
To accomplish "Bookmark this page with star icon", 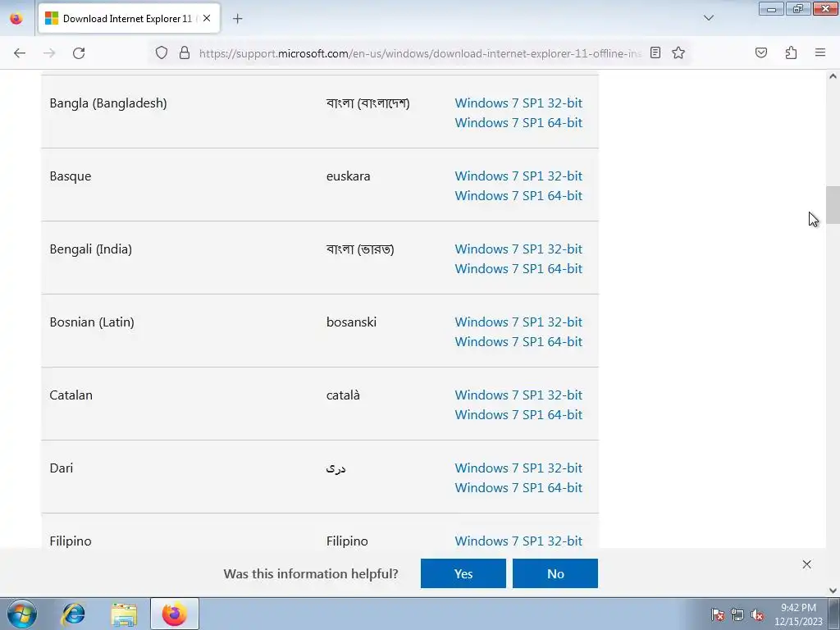I will pyautogui.click(x=678, y=52).
